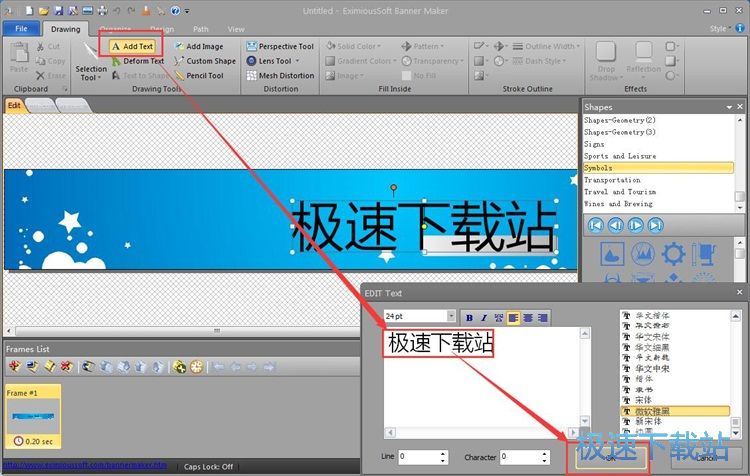Screen dimensions: 750x476
Task: Activate the Perspective Tool
Action: (280, 46)
